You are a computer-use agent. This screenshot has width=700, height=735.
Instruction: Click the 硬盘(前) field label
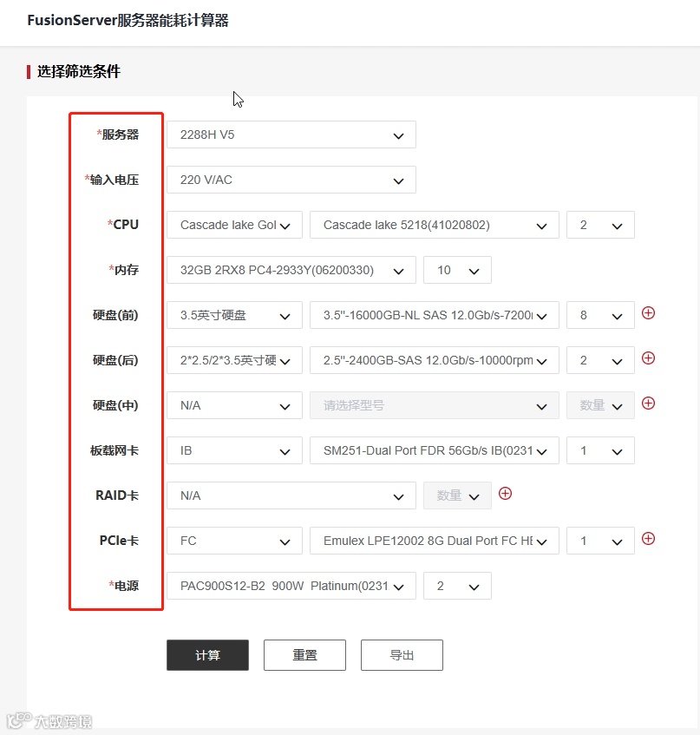(115, 315)
